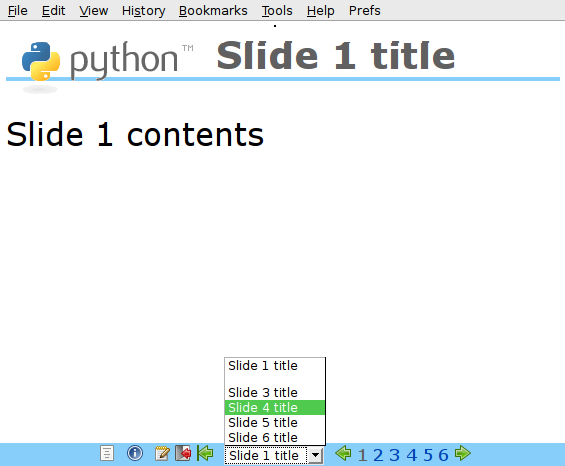This screenshot has height=466, width=565.
Task: Advance to next slide with the green right arrow
Action: pos(463,453)
